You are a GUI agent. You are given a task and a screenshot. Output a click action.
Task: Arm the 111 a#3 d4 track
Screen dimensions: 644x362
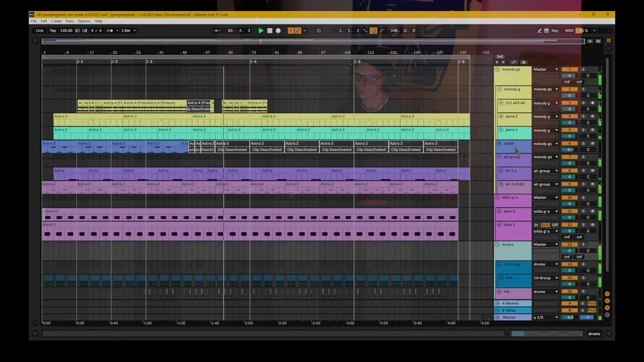tap(592, 103)
